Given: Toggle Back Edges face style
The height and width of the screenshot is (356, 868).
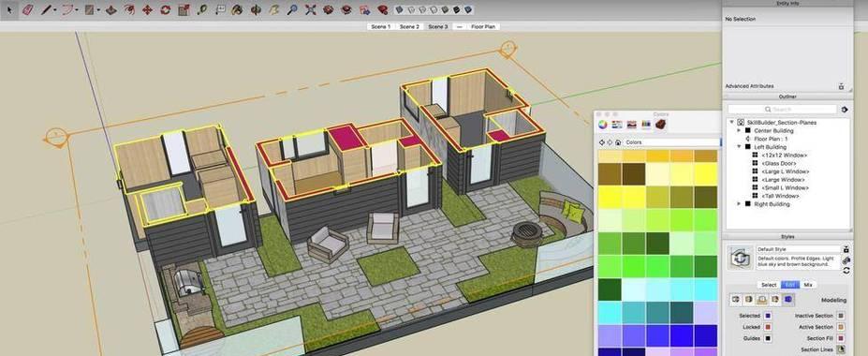Looking at the screenshot, I should click(x=411, y=9).
